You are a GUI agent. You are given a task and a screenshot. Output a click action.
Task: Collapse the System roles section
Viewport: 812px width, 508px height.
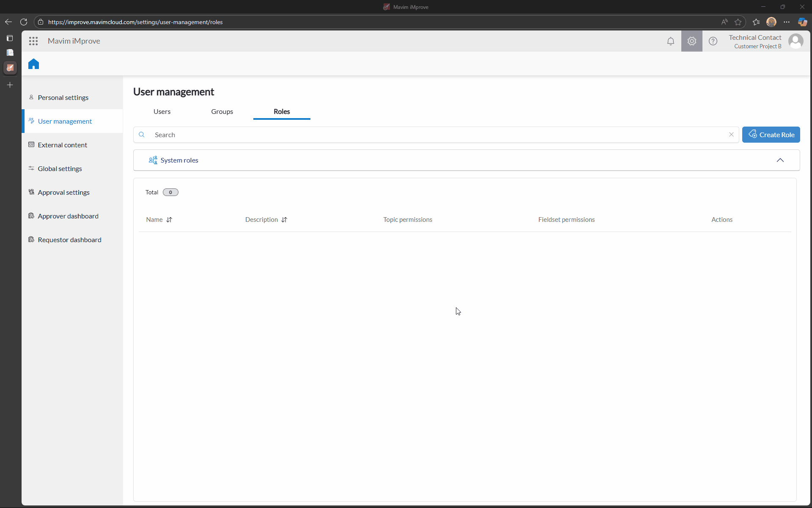point(780,160)
